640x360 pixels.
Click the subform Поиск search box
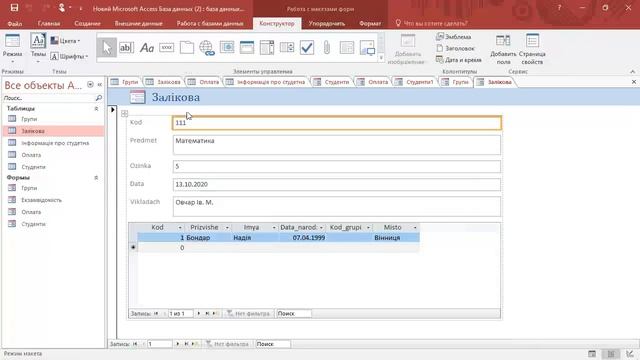pyautogui.click(x=294, y=313)
